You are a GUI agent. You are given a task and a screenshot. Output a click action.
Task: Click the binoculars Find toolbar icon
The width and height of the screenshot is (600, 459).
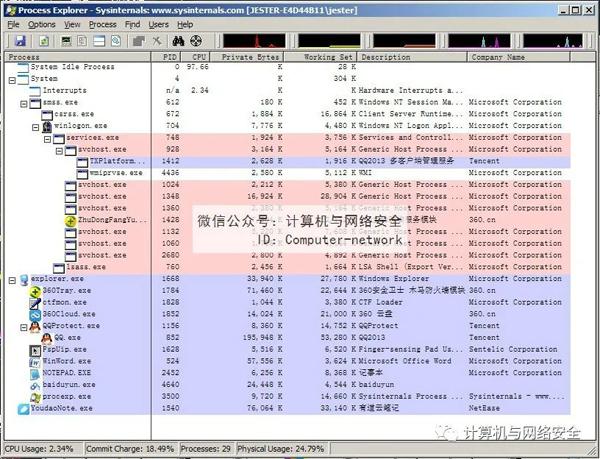click(x=178, y=40)
